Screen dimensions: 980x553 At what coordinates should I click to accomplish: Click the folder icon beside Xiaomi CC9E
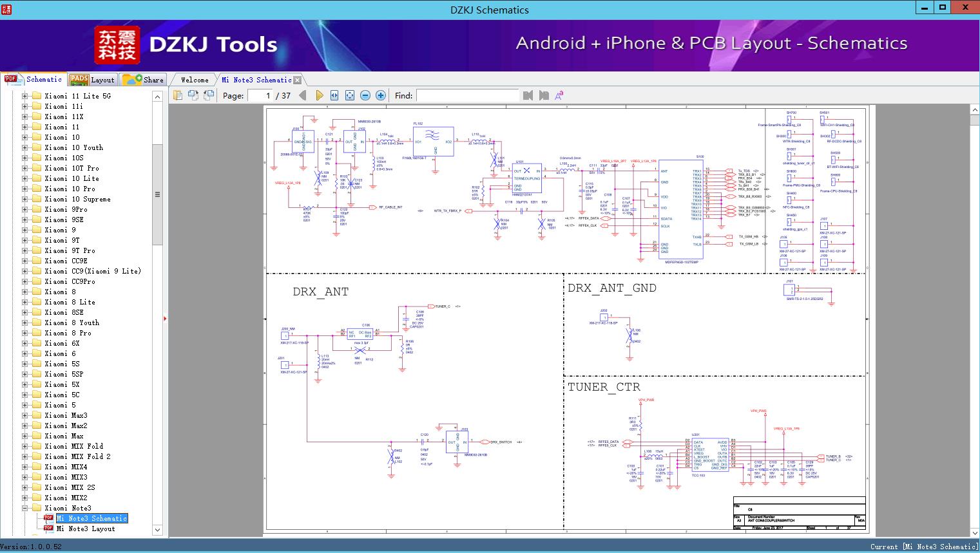(37, 261)
